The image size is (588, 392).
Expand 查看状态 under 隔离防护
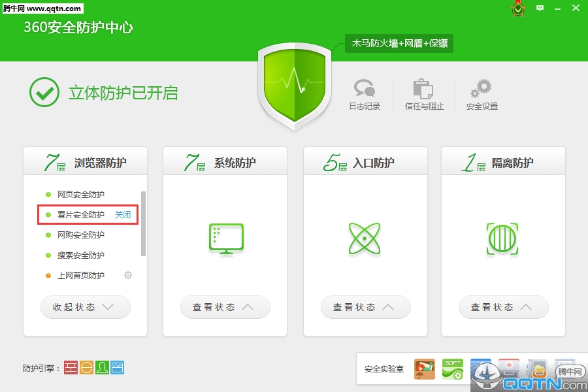click(x=504, y=307)
